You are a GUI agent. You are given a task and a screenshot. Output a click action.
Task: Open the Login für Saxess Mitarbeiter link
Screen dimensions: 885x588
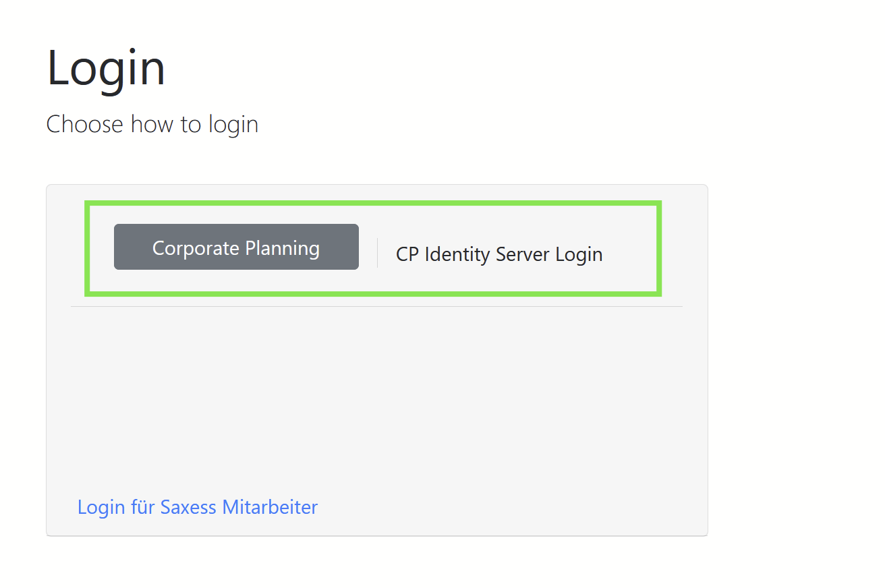pos(197,507)
